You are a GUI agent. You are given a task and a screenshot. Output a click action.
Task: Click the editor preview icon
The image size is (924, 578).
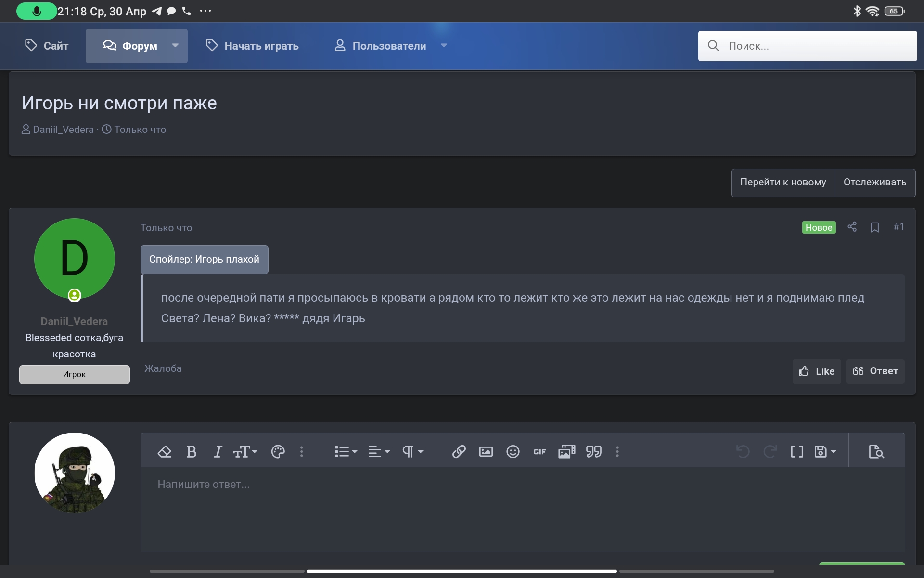click(876, 452)
